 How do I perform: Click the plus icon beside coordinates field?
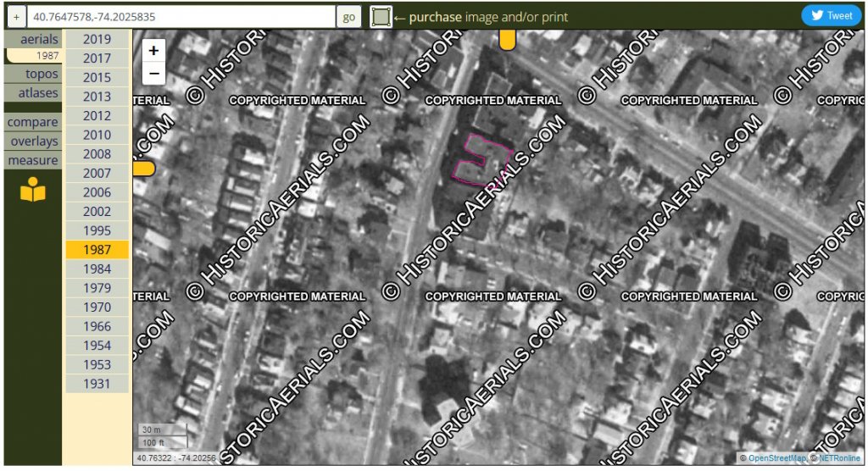[16, 16]
